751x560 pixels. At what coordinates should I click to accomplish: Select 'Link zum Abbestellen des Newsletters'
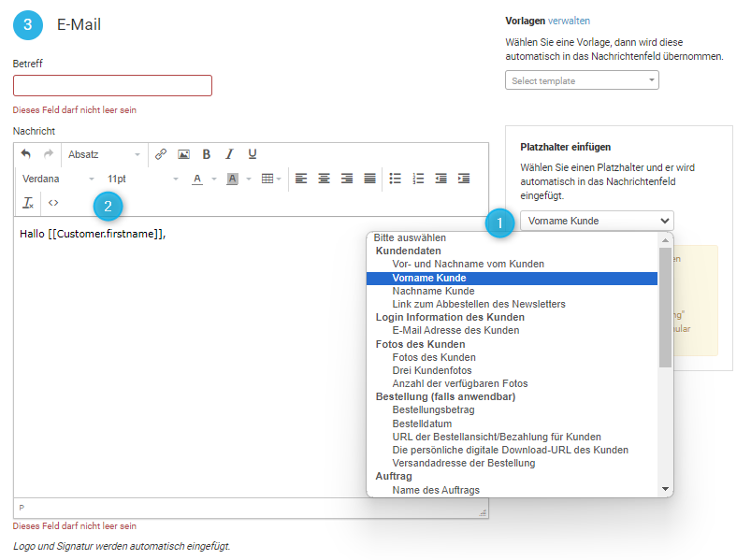(512, 304)
